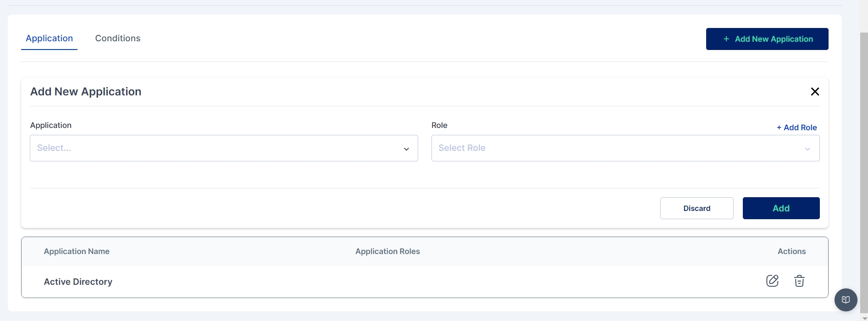The width and height of the screenshot is (868, 321).
Task: Expand the Application dropdown chevron arrow
Action: click(x=406, y=149)
